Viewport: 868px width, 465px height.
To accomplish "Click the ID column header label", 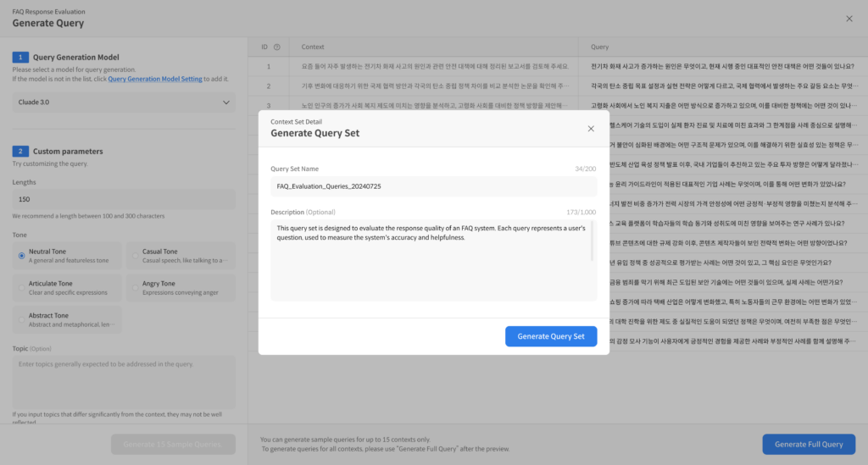I will [264, 47].
